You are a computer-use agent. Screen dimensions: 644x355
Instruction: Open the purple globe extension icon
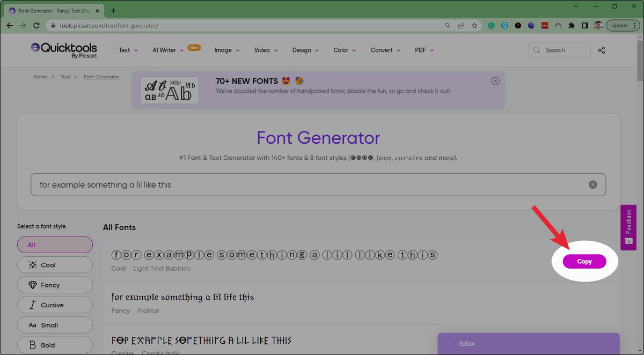(x=531, y=25)
